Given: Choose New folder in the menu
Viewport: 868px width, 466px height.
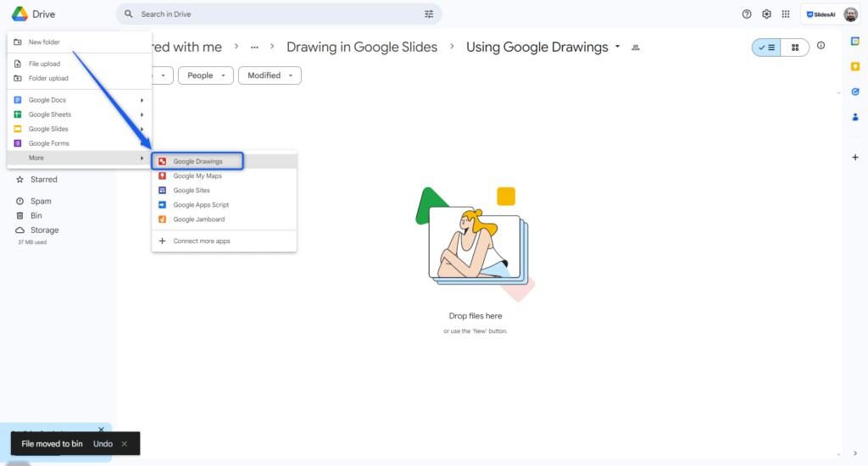Looking at the screenshot, I should pyautogui.click(x=44, y=42).
